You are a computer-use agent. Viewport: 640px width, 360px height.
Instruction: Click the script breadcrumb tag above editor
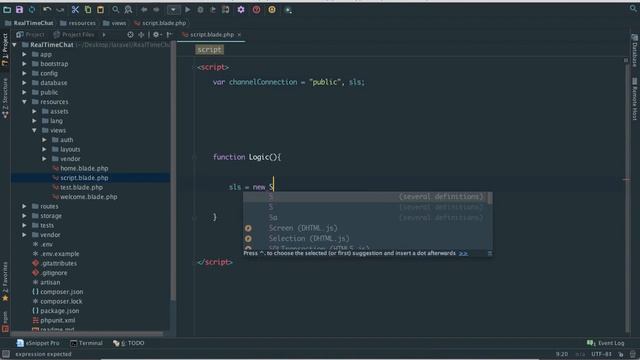click(x=209, y=50)
